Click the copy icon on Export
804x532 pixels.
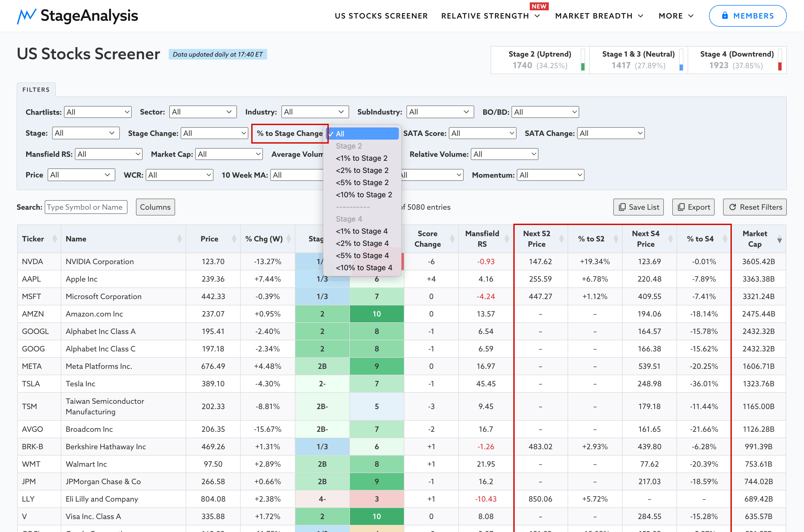[681, 207]
